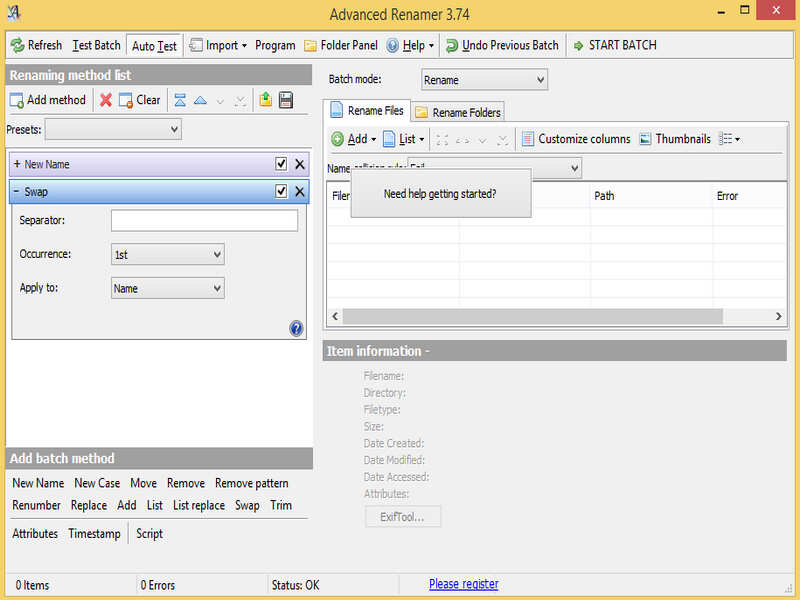This screenshot has width=800, height=600.
Task: Open the Program menu
Action: [275, 44]
